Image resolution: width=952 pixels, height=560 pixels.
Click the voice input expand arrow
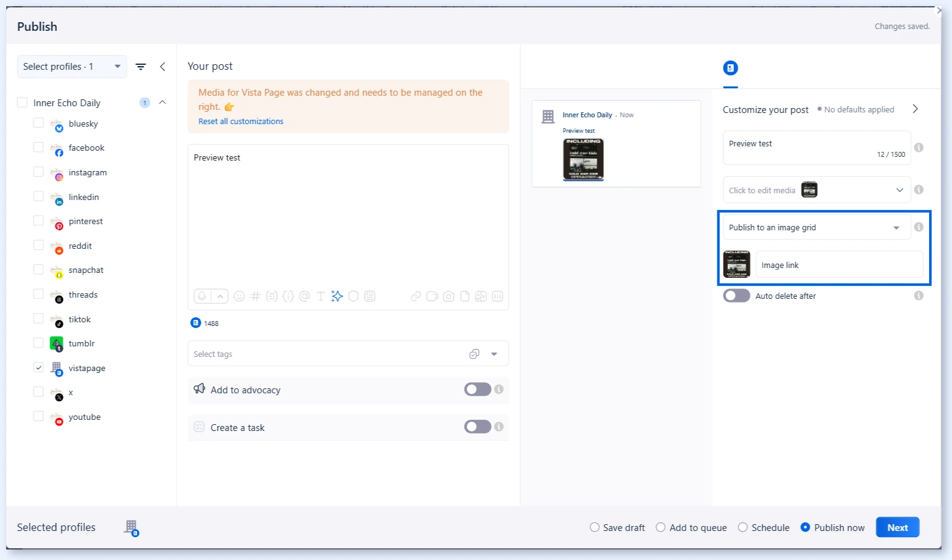[x=220, y=296]
